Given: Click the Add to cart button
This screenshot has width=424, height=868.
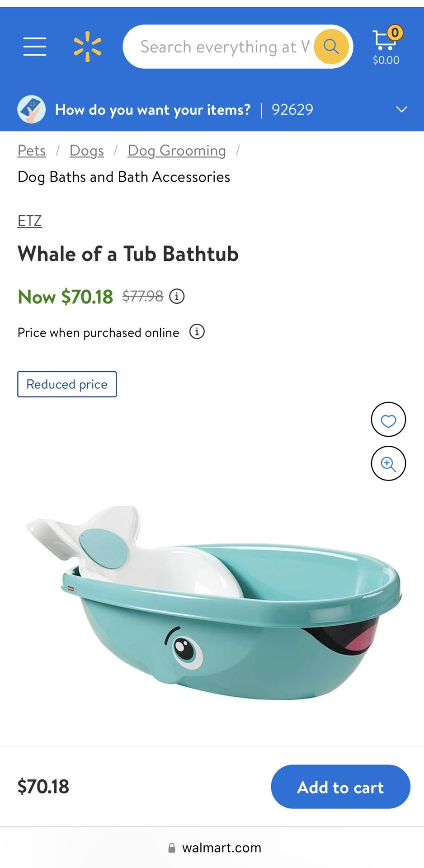Looking at the screenshot, I should 340,787.
